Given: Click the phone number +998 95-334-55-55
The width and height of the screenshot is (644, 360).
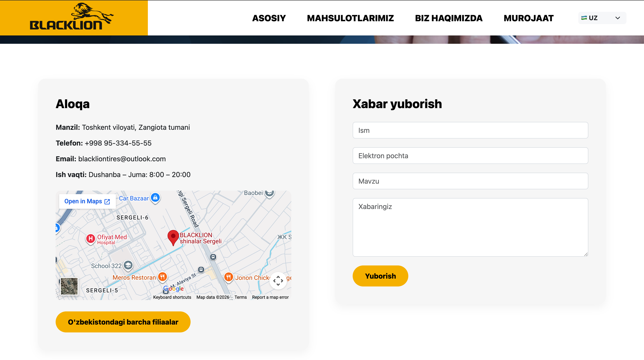Looking at the screenshot, I should [118, 143].
